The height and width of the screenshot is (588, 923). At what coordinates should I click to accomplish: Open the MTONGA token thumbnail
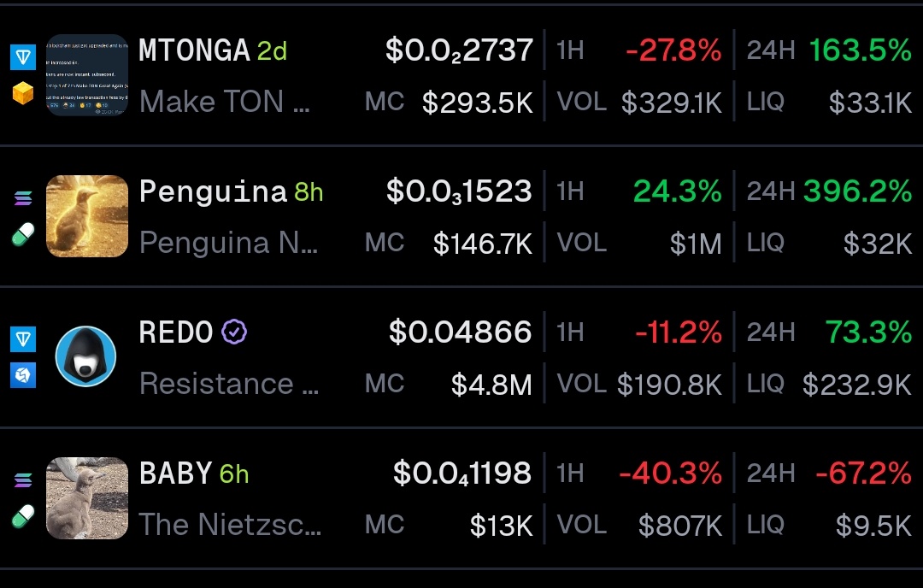[86, 75]
